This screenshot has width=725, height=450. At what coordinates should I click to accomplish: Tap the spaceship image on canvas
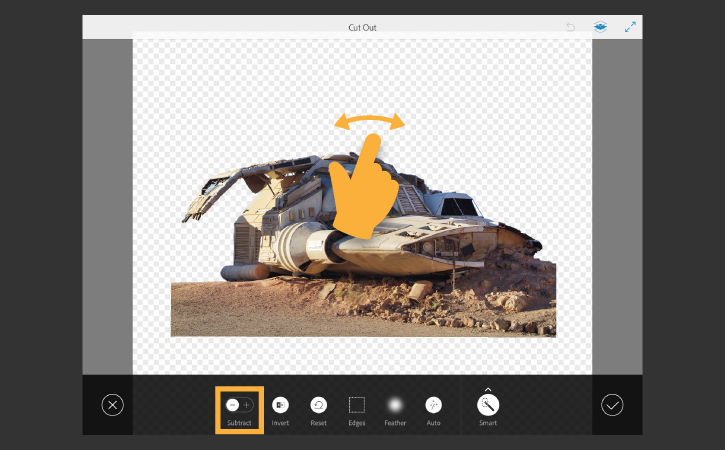coord(363,245)
